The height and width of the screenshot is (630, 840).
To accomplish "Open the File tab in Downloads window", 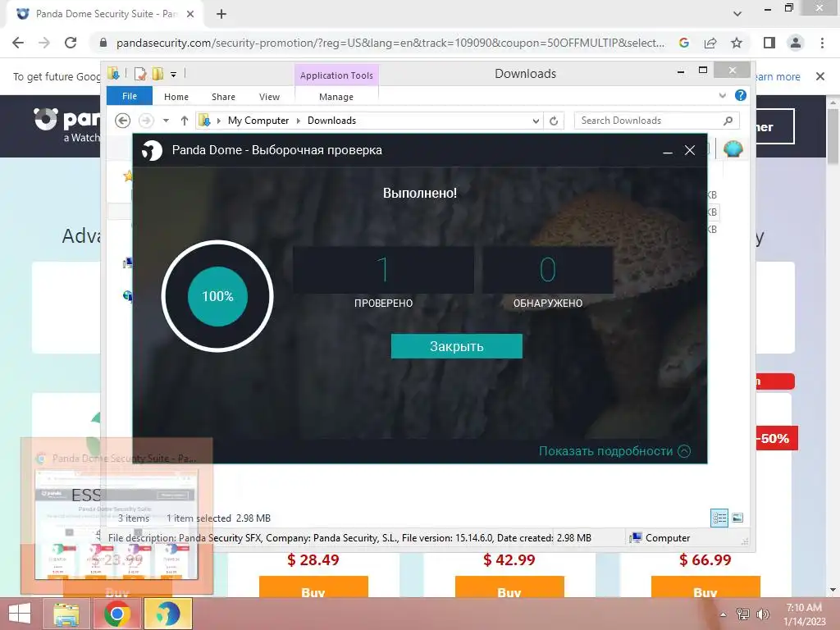I will coord(129,97).
